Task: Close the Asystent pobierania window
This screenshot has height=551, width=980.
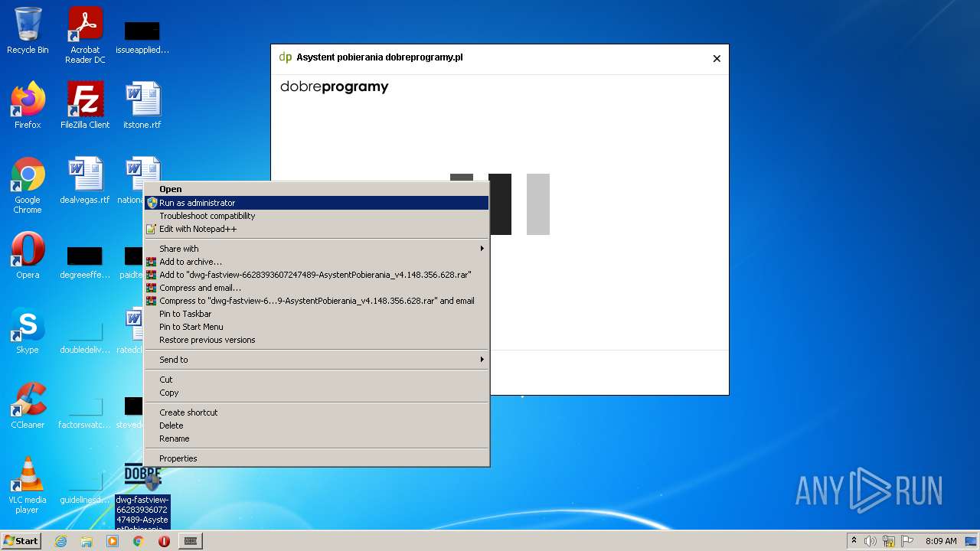Action: (717, 58)
